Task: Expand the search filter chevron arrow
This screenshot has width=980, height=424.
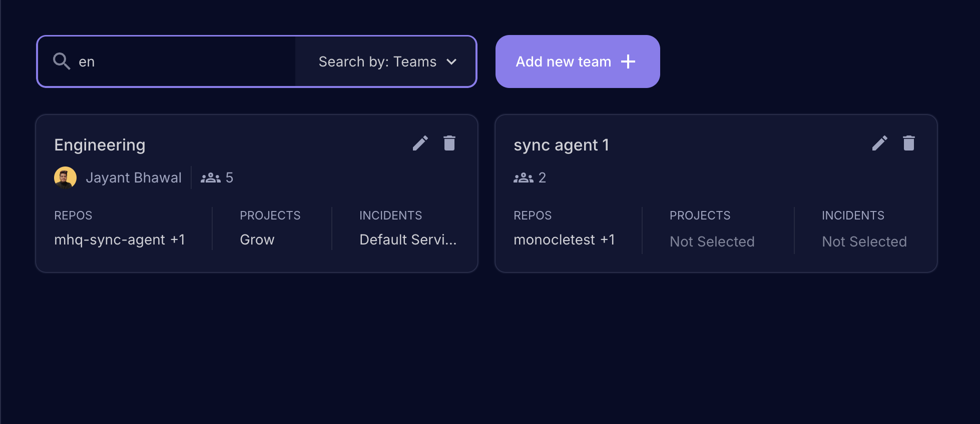Action: pyautogui.click(x=451, y=61)
